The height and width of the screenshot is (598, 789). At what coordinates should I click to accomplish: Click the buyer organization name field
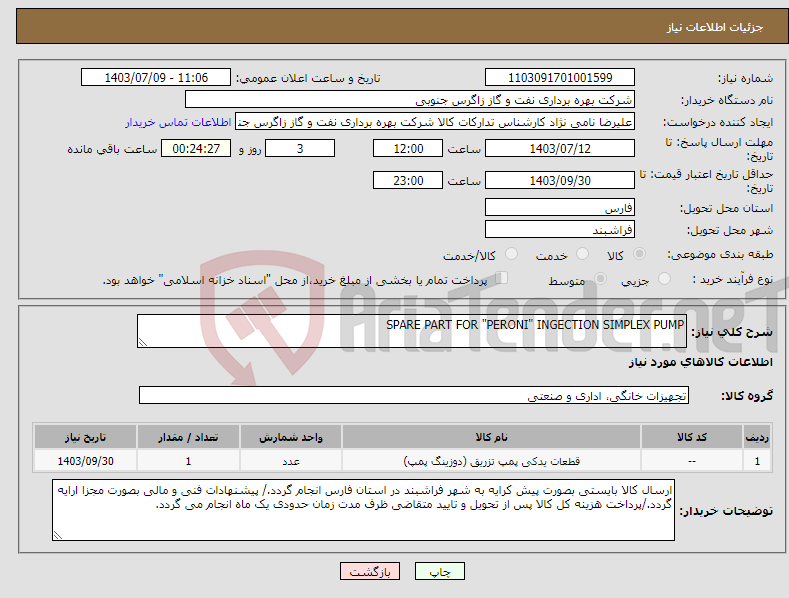coord(410,100)
